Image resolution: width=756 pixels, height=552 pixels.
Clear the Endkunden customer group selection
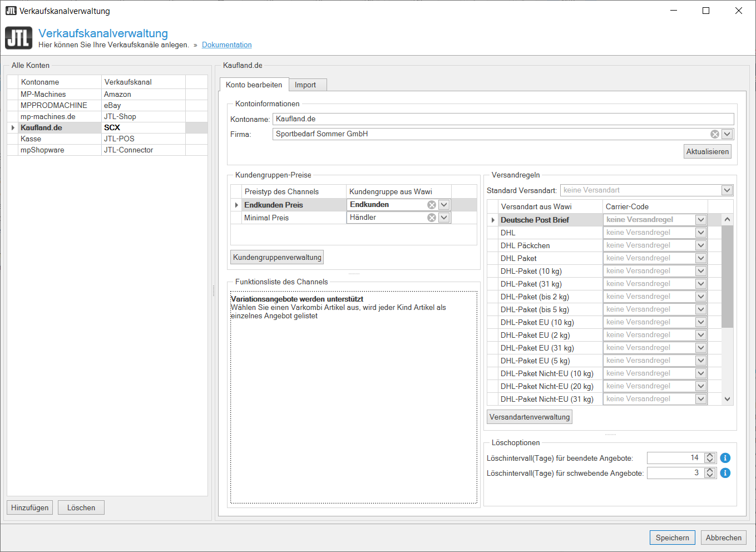point(432,205)
